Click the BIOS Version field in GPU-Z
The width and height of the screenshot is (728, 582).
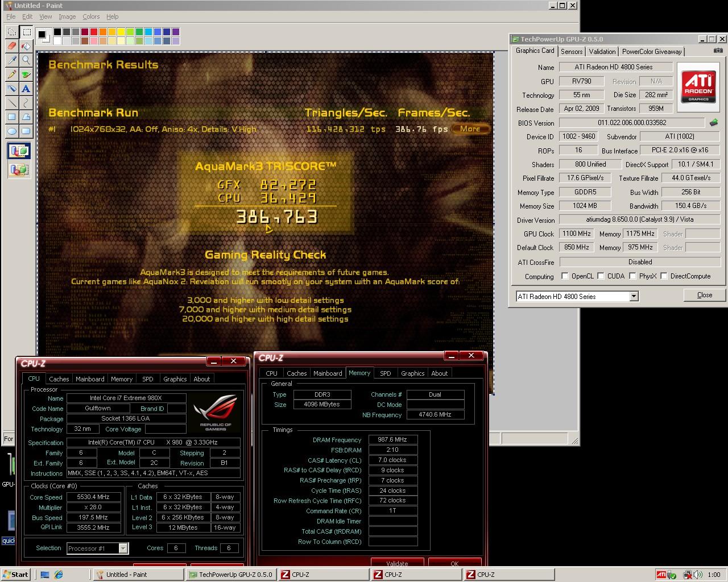point(632,123)
